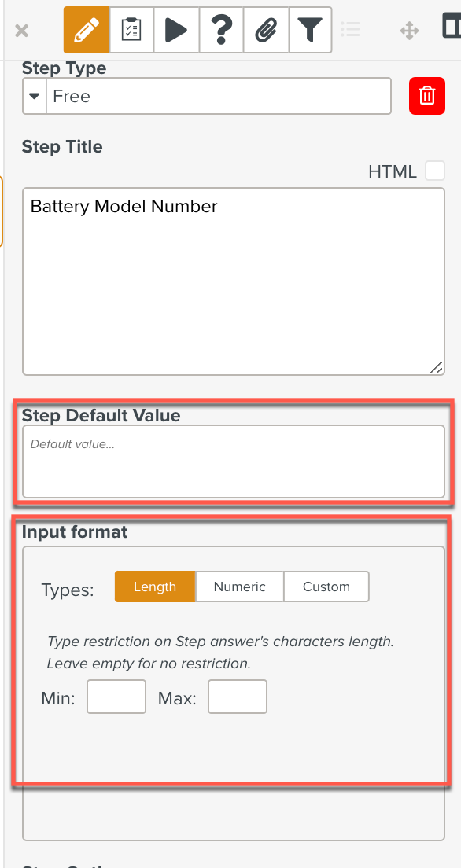Click the Min length input box
Image resolution: width=461 pixels, height=868 pixels.
point(116,697)
